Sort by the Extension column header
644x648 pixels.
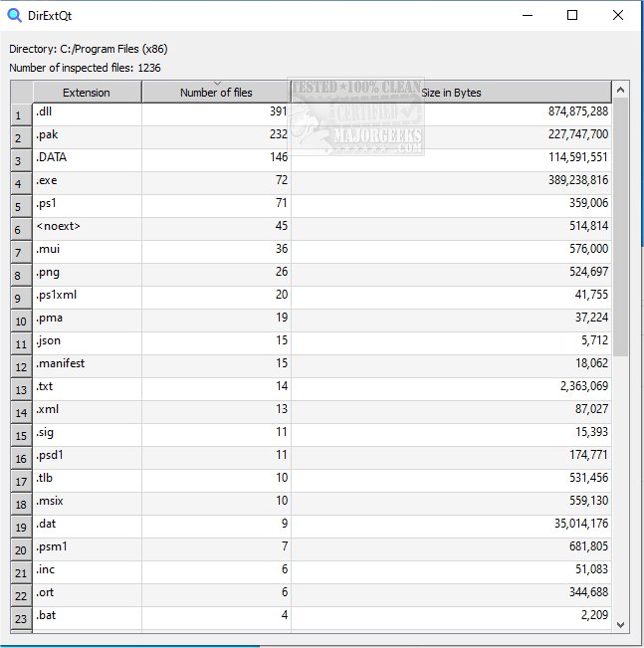[87, 93]
